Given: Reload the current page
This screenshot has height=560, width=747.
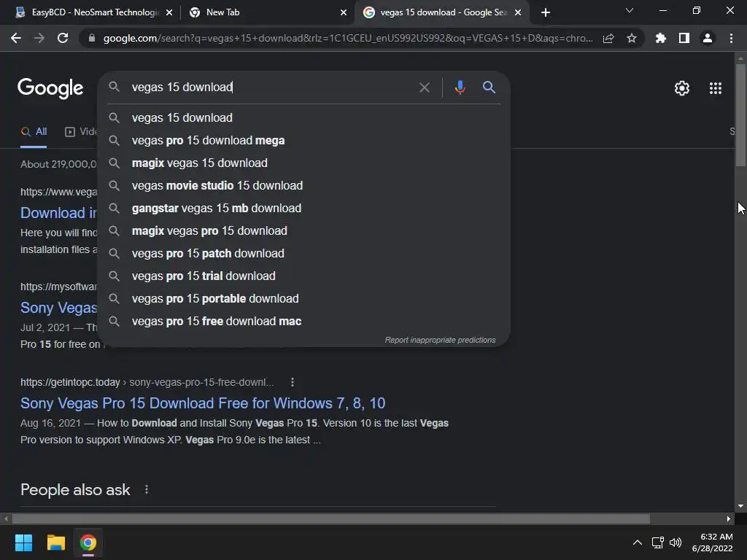Looking at the screenshot, I should [63, 38].
